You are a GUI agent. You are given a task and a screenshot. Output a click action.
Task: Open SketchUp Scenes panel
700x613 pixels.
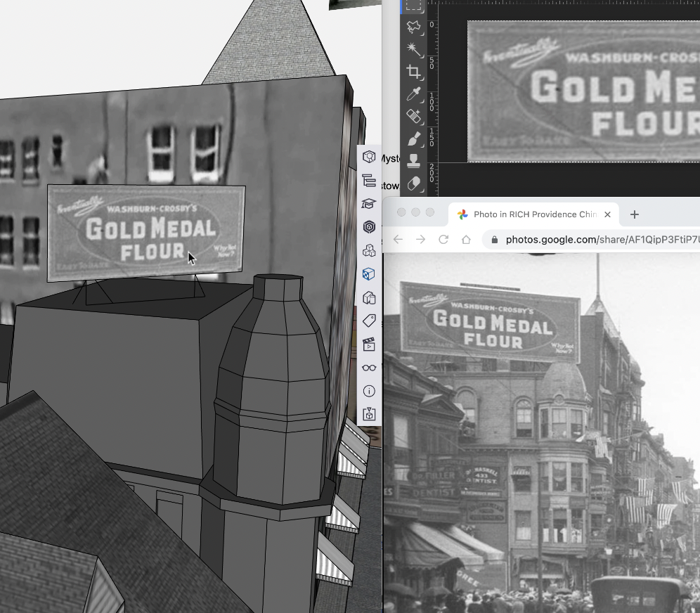[x=369, y=344]
